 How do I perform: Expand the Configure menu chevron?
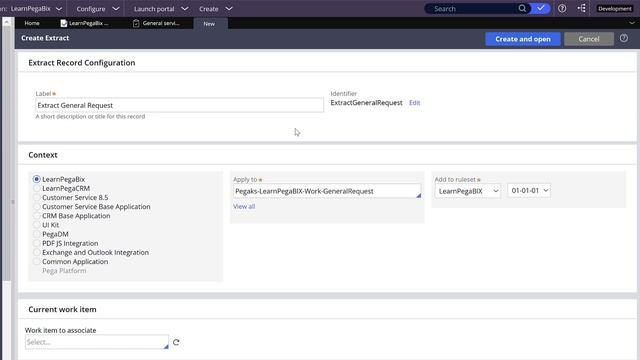click(x=116, y=9)
